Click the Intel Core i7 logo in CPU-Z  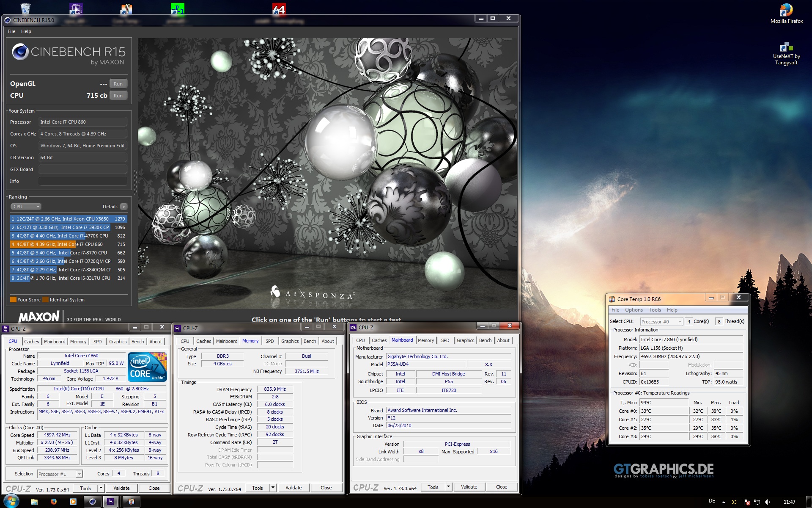pos(147,367)
